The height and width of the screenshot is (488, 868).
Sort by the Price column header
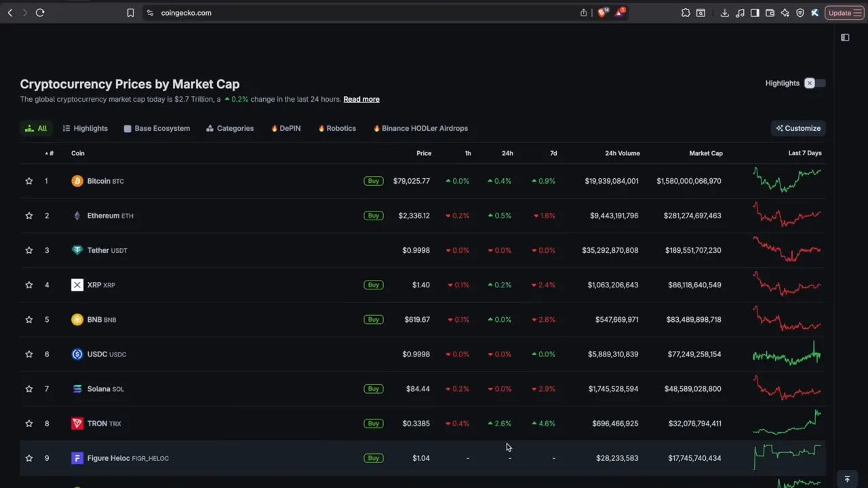tap(424, 153)
